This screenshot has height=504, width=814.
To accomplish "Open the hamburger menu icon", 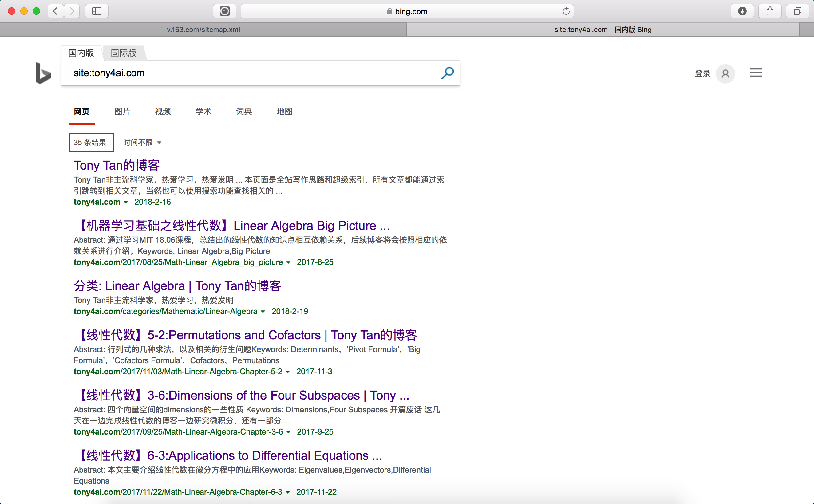I will click(756, 73).
